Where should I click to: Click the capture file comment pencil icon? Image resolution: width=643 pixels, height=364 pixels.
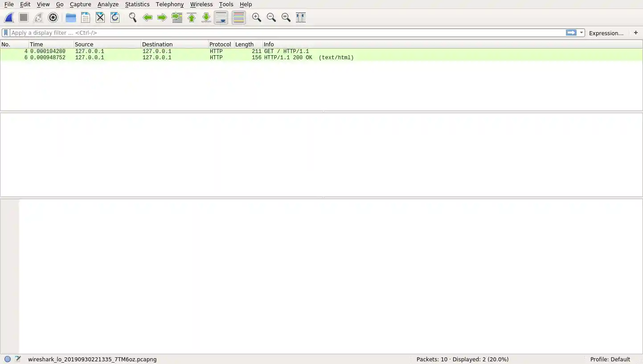(x=18, y=359)
